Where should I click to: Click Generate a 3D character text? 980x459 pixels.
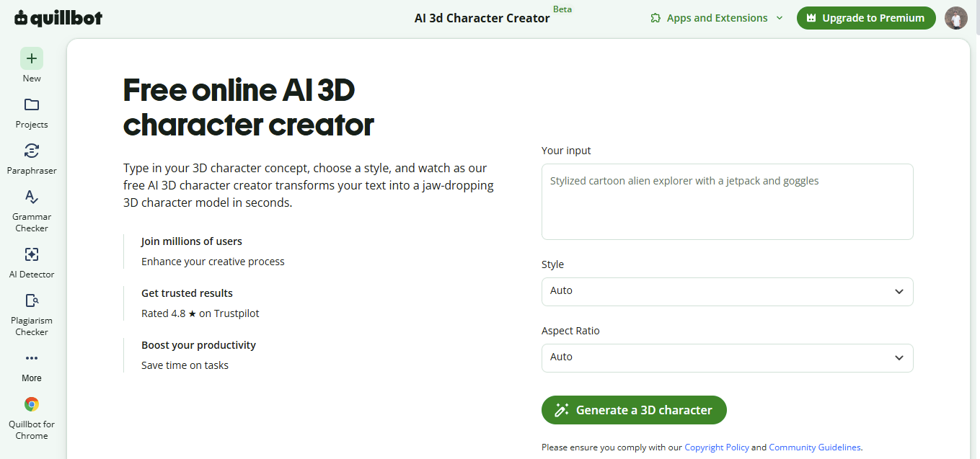tap(644, 410)
